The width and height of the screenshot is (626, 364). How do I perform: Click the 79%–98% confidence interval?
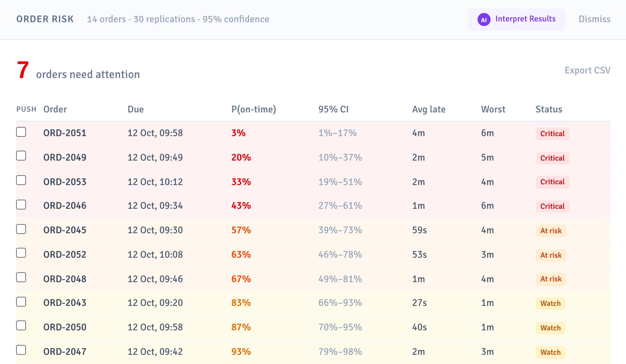[340, 352]
